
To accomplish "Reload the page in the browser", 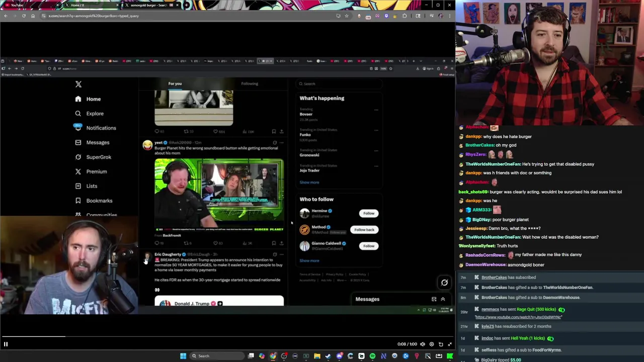I will coord(24,16).
